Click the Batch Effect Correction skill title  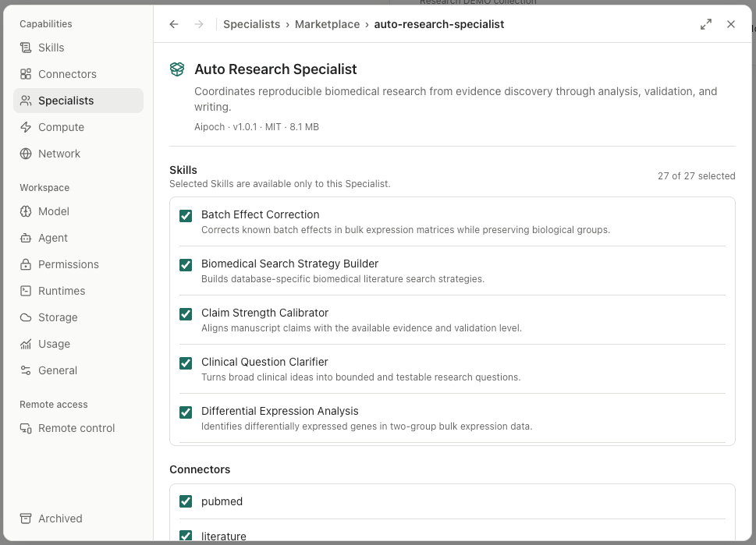261,214
